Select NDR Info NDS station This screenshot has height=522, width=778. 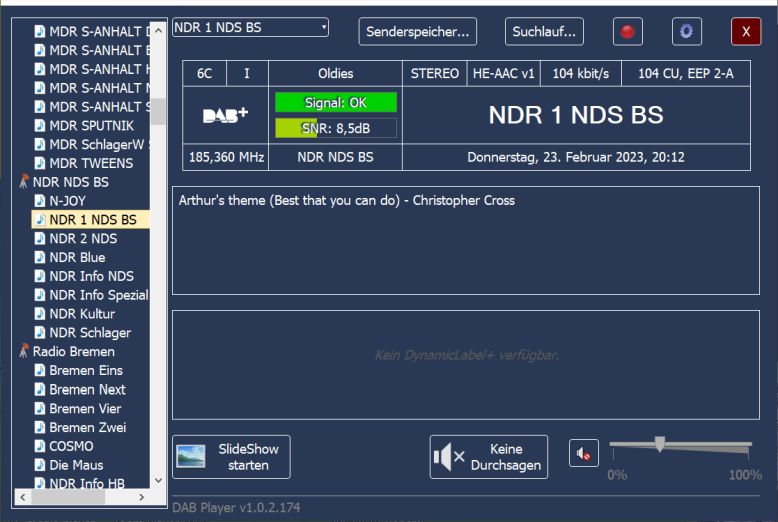(x=91, y=276)
